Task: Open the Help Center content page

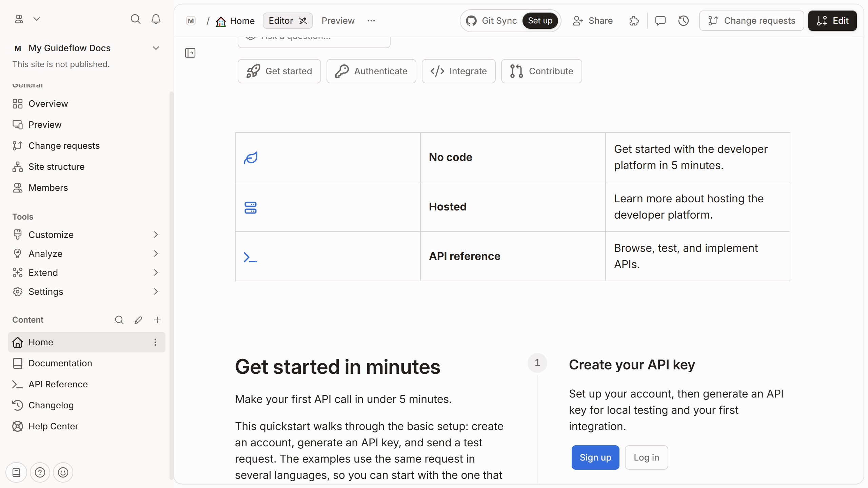Action: [x=86, y=426]
